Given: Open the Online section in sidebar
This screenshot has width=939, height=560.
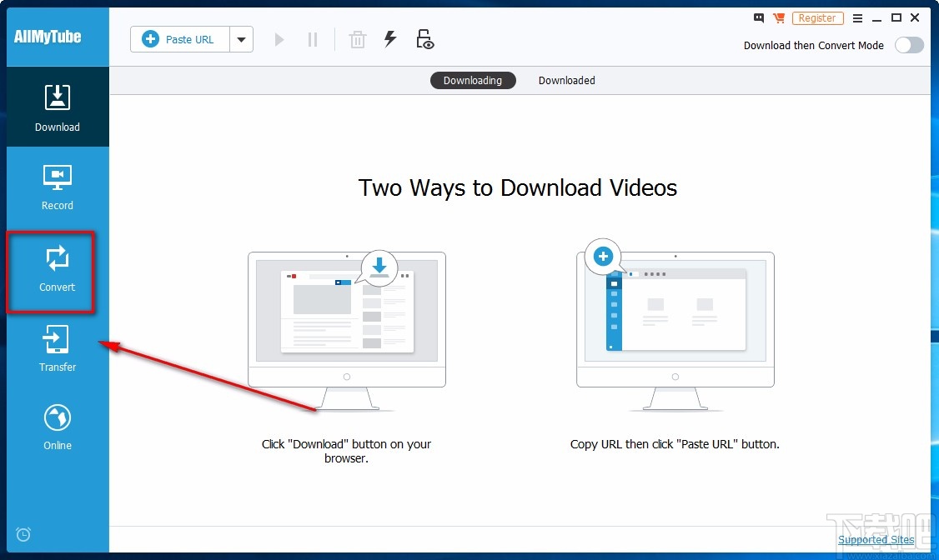Looking at the screenshot, I should 58,427.
